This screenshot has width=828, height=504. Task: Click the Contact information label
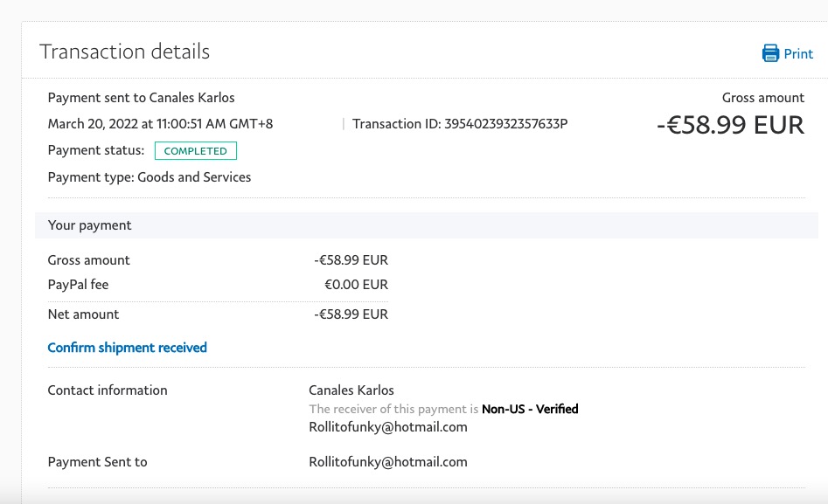(107, 390)
